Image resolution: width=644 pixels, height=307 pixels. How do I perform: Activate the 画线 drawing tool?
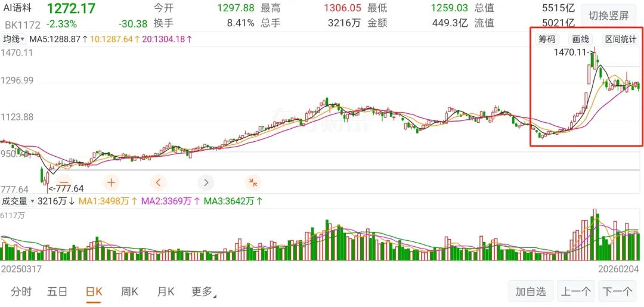pyautogui.click(x=580, y=39)
